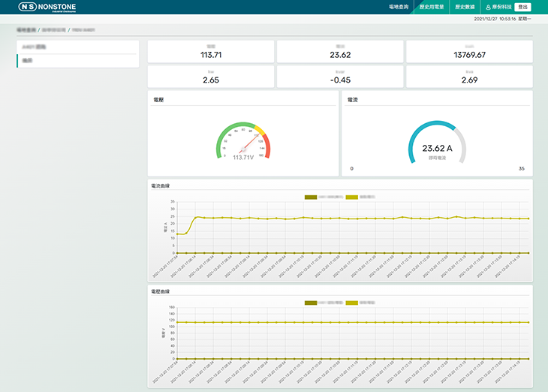Click the user profile icon beside 摩份科技
This screenshot has height=392, width=548.
488,7
